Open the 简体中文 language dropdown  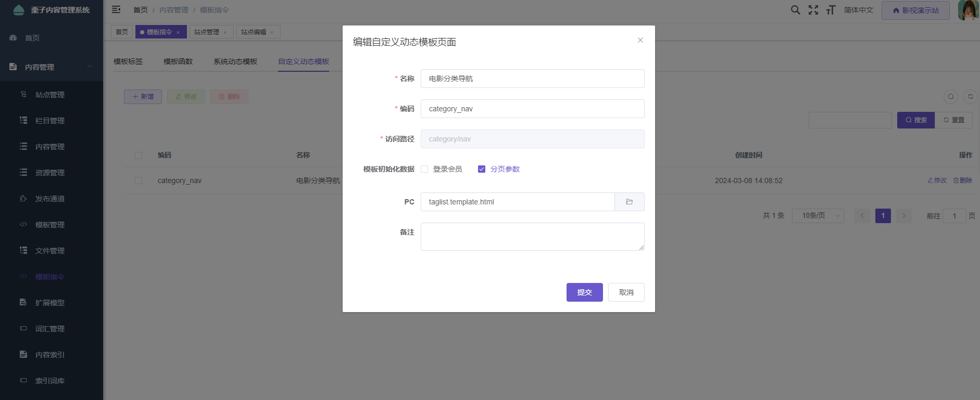858,10
